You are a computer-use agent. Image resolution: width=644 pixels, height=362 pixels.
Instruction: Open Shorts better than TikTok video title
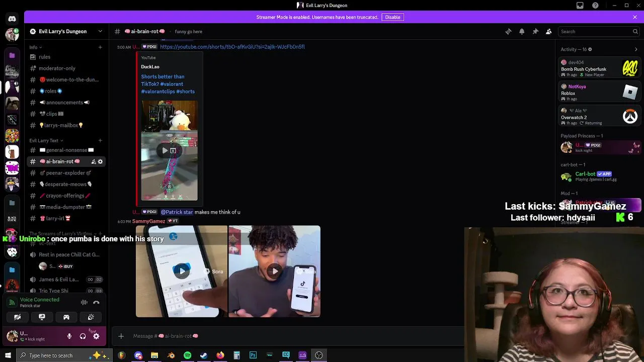(168, 84)
